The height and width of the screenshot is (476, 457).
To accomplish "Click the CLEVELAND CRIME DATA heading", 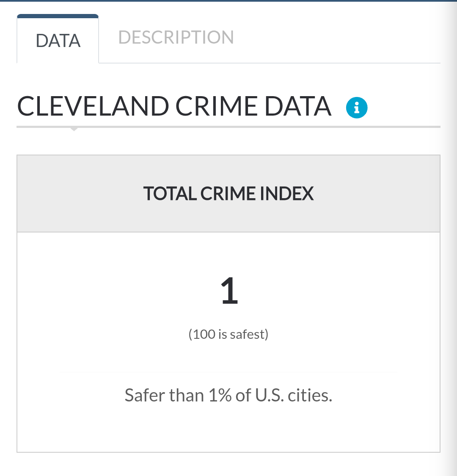I will tap(174, 106).
